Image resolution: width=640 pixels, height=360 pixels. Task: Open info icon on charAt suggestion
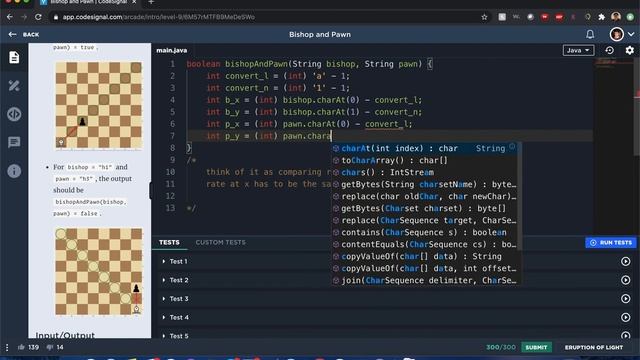(x=512, y=147)
